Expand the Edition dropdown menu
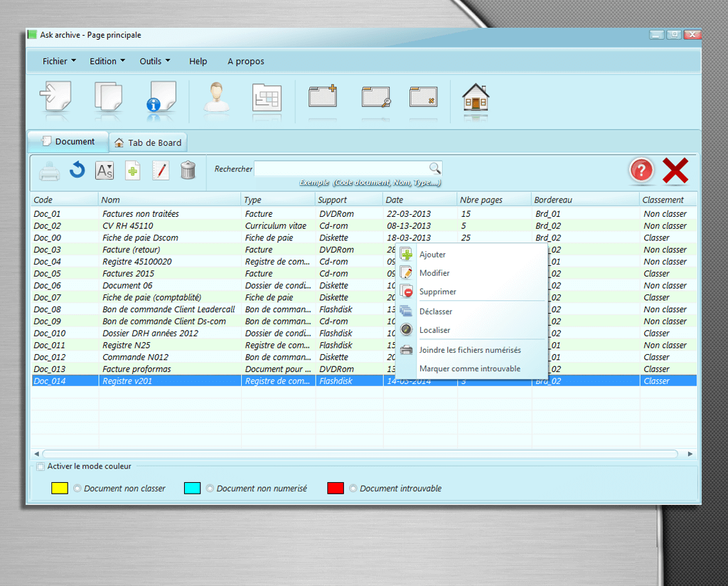Viewport: 728px width, 586px height. pos(107,61)
